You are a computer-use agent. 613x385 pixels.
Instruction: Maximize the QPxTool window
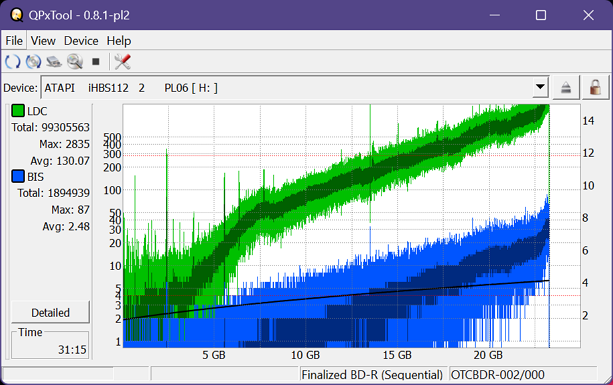click(541, 15)
